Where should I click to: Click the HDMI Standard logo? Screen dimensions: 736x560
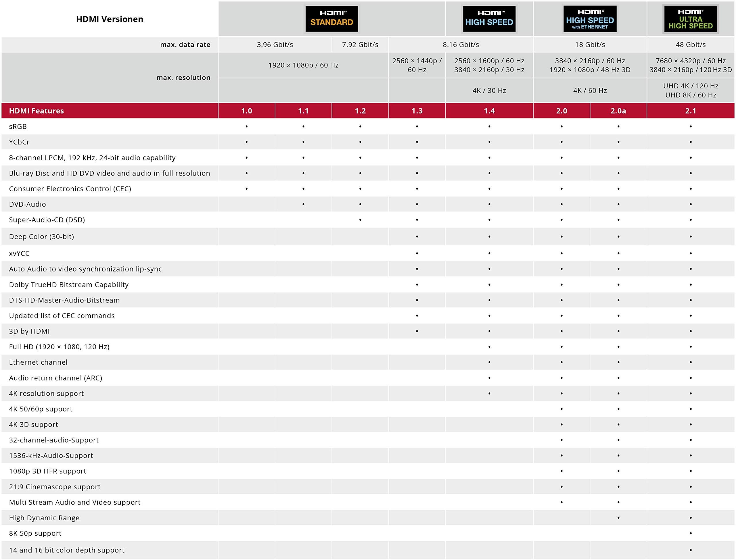coord(331,19)
